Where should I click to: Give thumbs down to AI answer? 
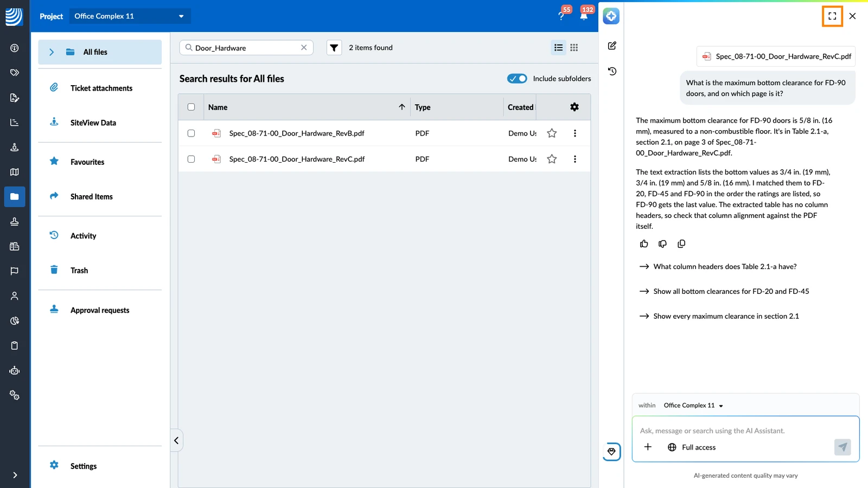(x=662, y=244)
